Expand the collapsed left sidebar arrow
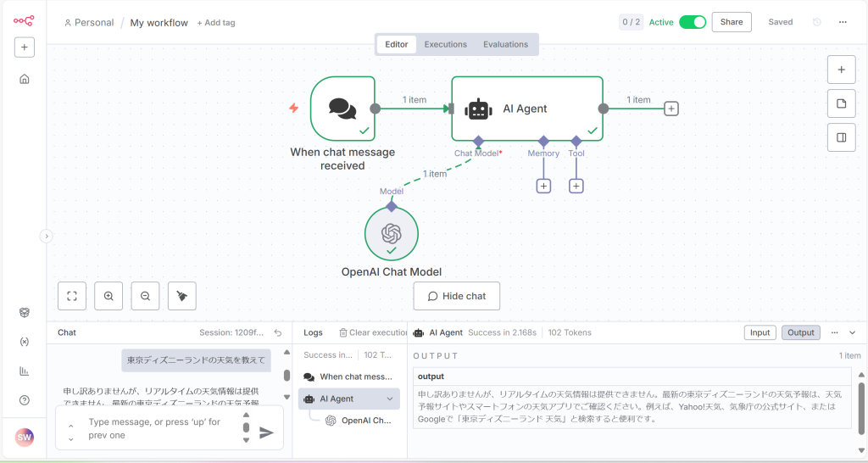This screenshot has height=463, width=868. point(47,237)
